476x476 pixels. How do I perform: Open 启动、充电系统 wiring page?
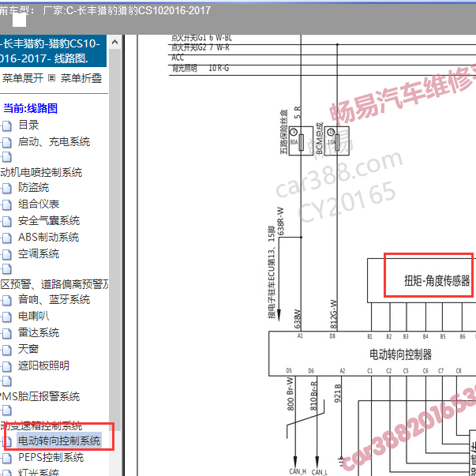tap(54, 142)
